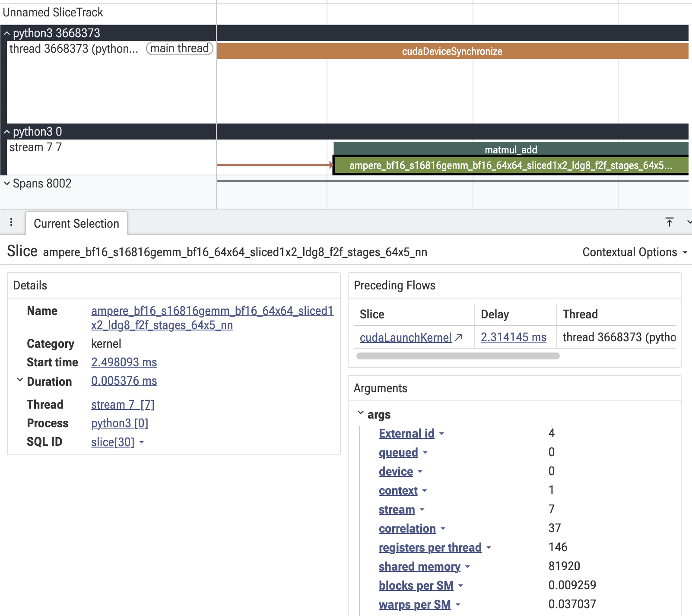The height and width of the screenshot is (616, 692).
Task: Open the three-dot menu beside Current Selection
Action: (11, 222)
